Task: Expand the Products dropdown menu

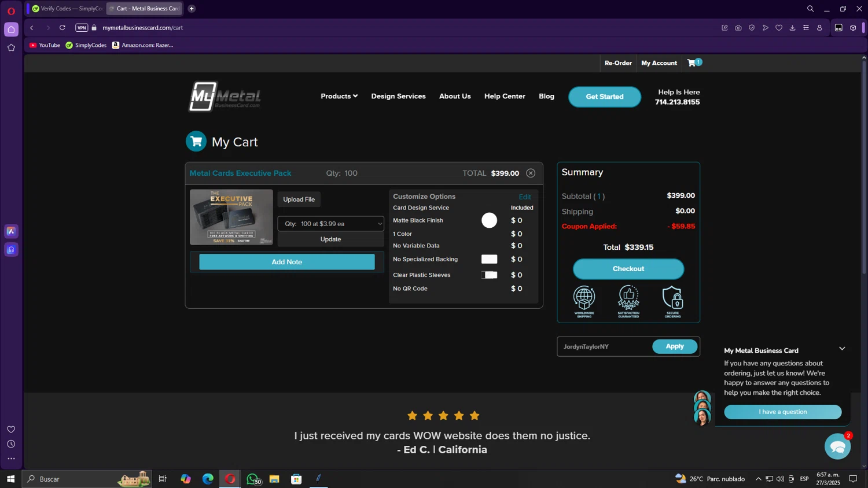Action: [x=339, y=96]
